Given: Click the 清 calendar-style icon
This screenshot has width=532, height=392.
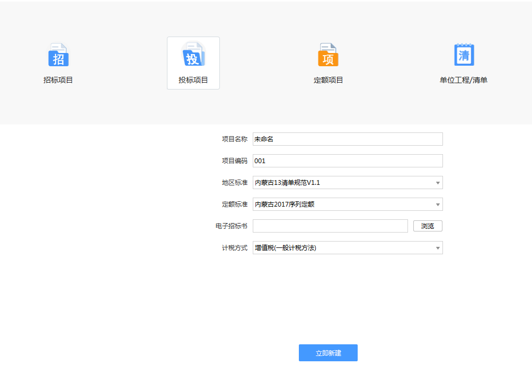Looking at the screenshot, I should [x=463, y=54].
